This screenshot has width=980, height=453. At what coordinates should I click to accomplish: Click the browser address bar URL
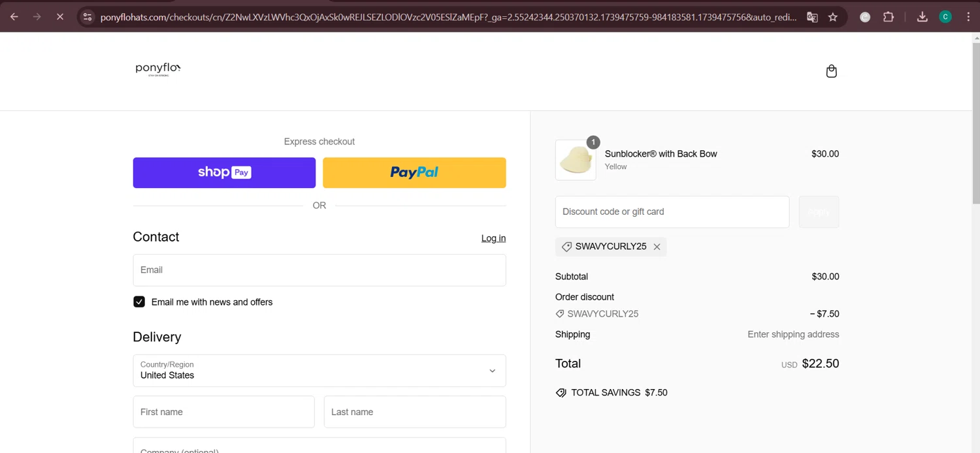click(x=448, y=17)
